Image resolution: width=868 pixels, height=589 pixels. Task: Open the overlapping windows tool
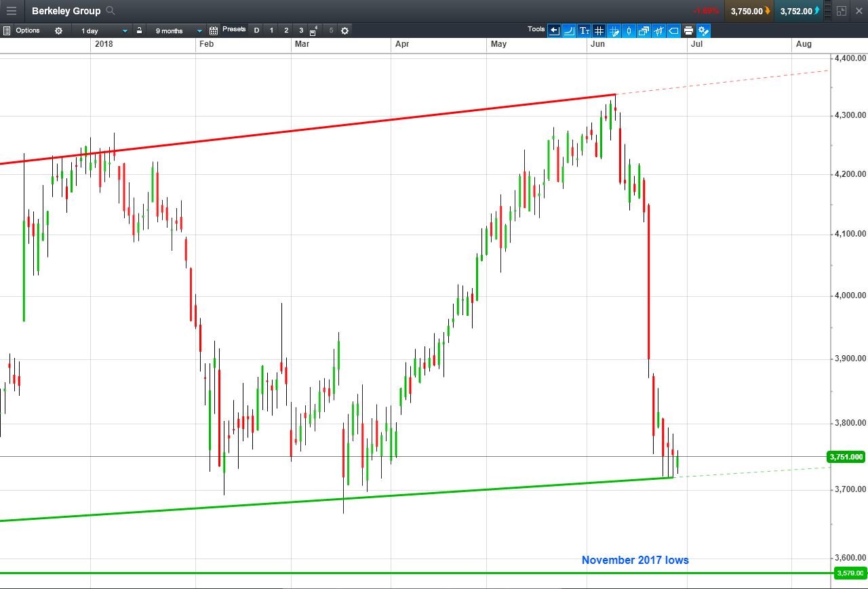click(644, 31)
